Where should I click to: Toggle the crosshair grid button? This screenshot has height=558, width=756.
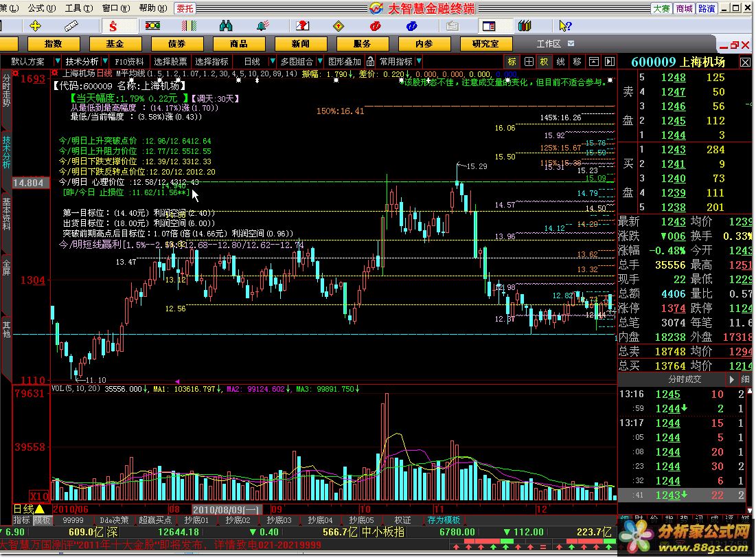(529, 61)
